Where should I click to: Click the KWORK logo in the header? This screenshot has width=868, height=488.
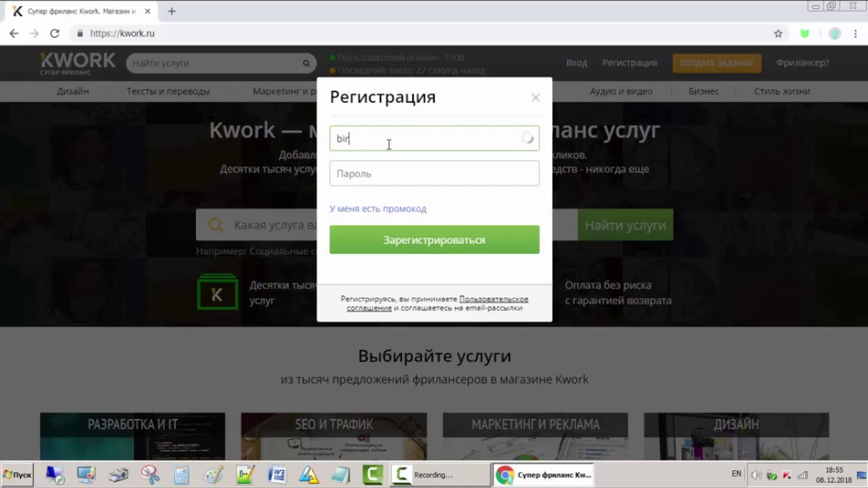tap(77, 63)
